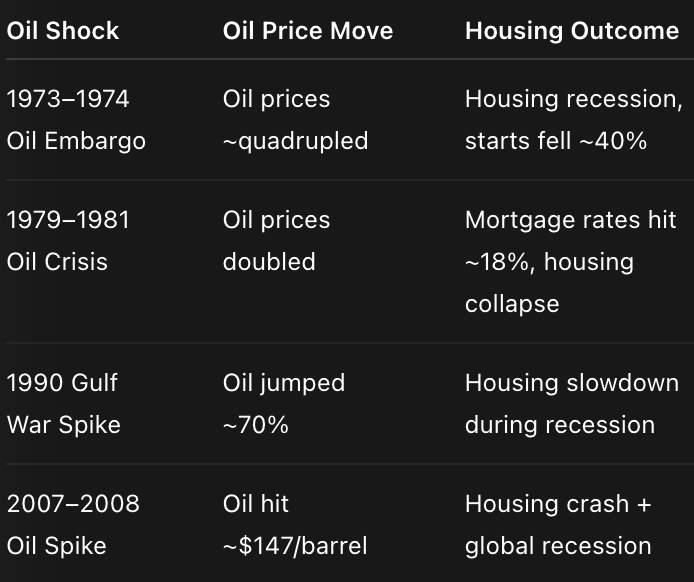Click the Oil Shock column header

click(x=63, y=31)
